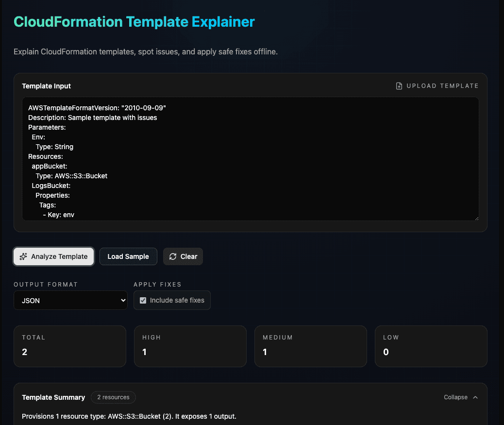Screen dimensions: 504x425
Task: Click the 2 resources badge
Action: [113, 397]
